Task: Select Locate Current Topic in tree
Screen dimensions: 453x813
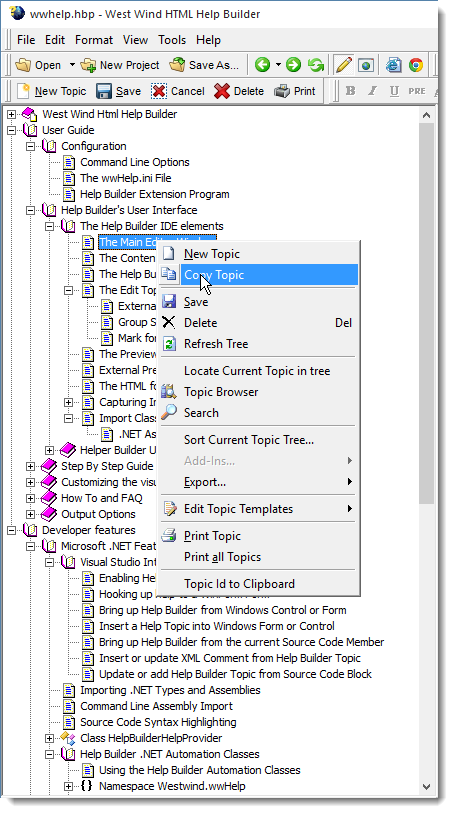Action: 259,371
